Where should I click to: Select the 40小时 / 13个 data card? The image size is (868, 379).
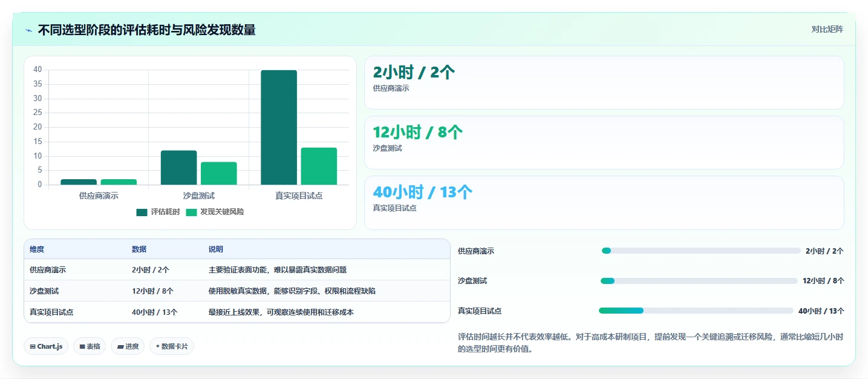(x=604, y=203)
